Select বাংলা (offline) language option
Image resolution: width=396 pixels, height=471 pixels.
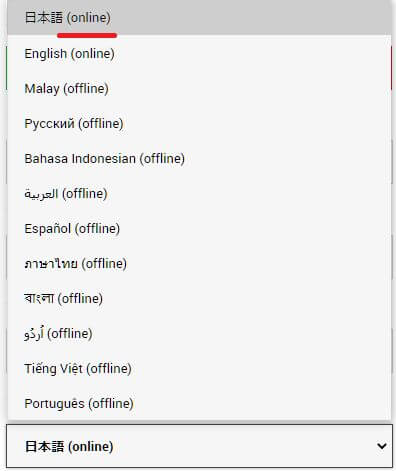[199, 298]
